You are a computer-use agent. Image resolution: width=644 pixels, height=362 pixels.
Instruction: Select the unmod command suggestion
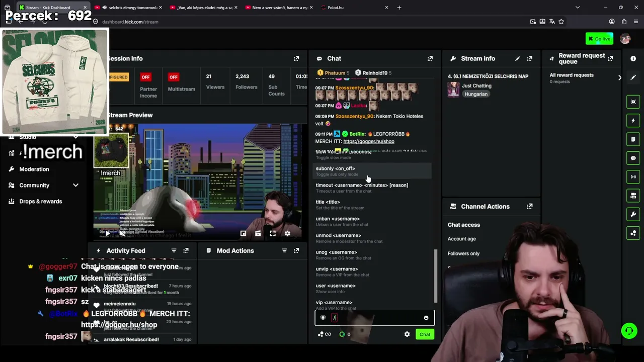click(x=373, y=238)
